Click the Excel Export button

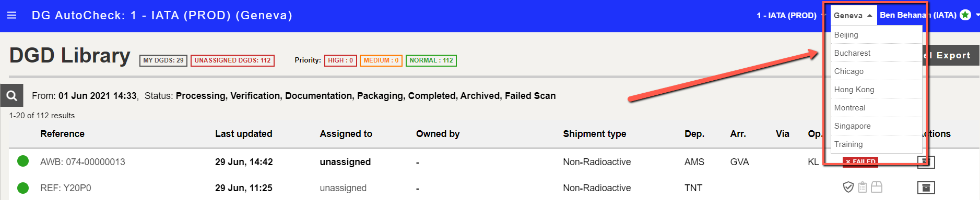point(950,55)
